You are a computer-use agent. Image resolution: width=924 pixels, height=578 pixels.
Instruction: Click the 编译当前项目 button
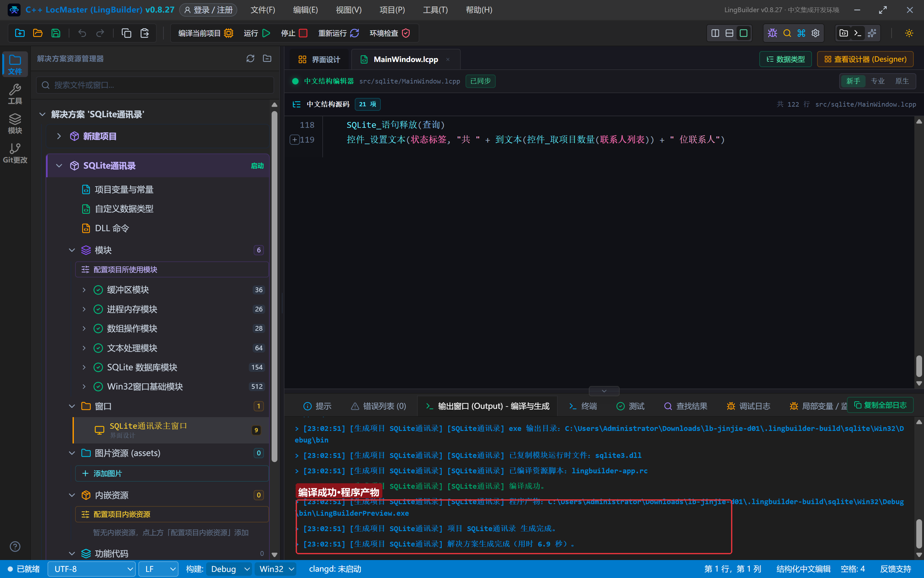pyautogui.click(x=205, y=33)
